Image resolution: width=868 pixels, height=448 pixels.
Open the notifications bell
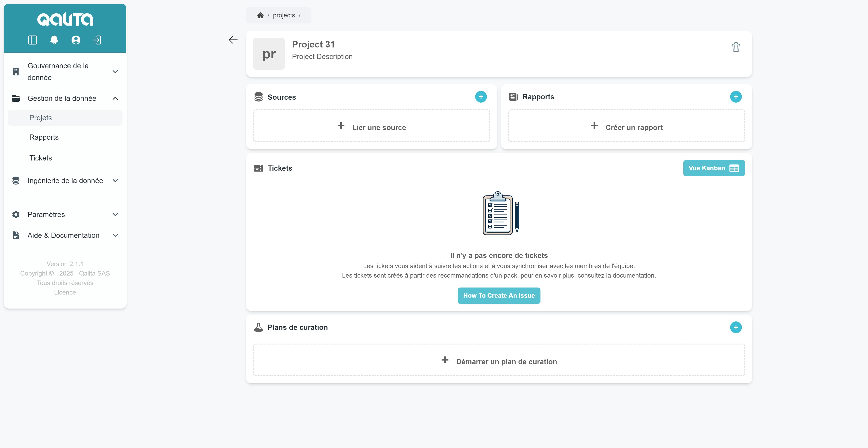(x=54, y=40)
